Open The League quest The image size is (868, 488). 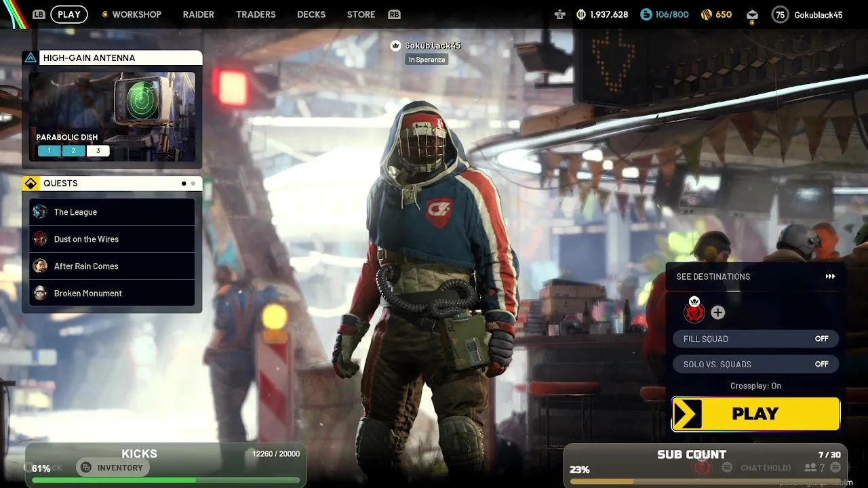point(112,212)
